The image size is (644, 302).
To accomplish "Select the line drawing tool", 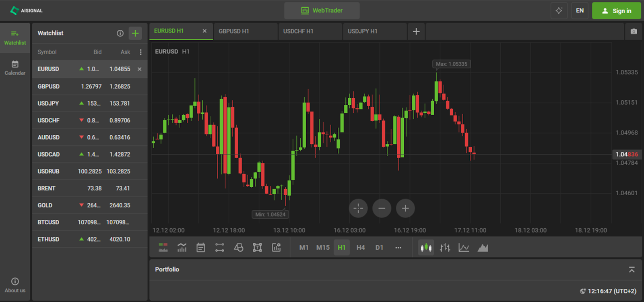I will pyautogui.click(x=220, y=248).
